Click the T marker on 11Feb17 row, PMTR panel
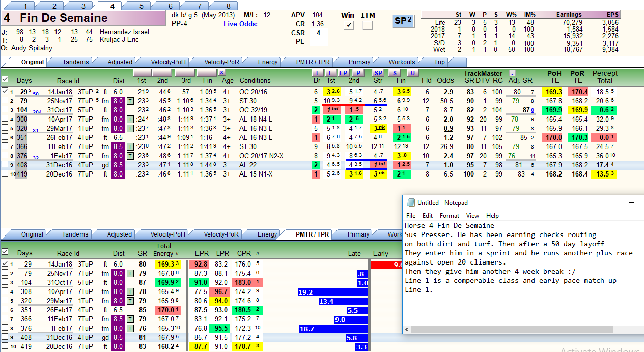This screenshot has width=644, height=352. 130,319
